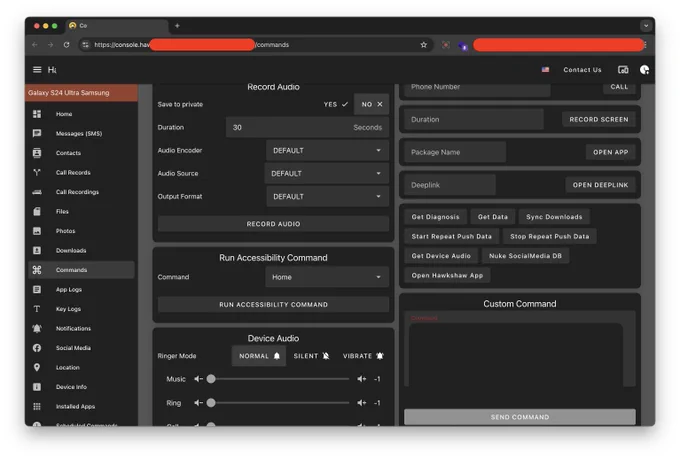The image size is (680, 459).
Task: Click the Social Media icon
Action: tap(37, 348)
